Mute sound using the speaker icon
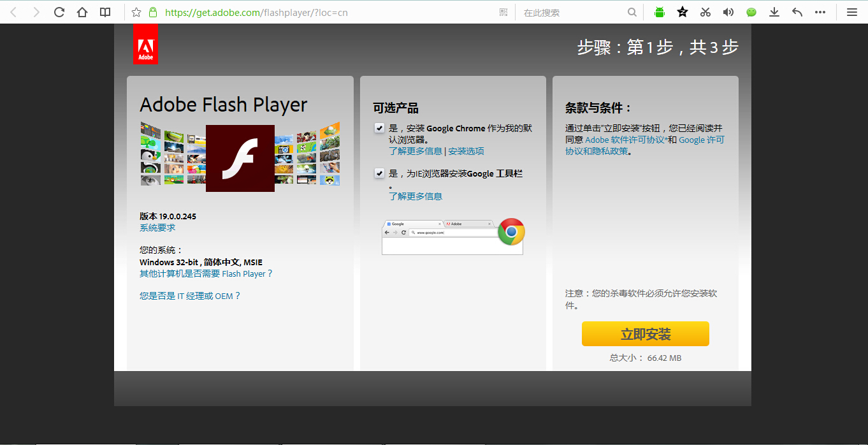 728,12
